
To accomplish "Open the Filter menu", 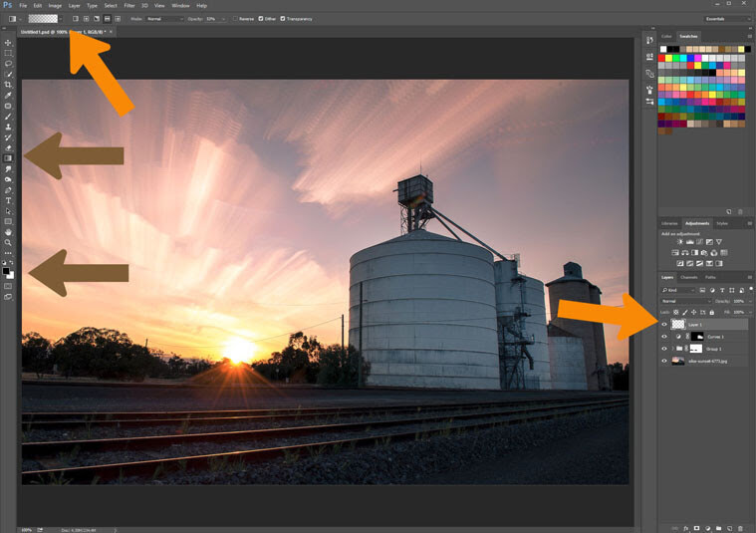I will (129, 6).
